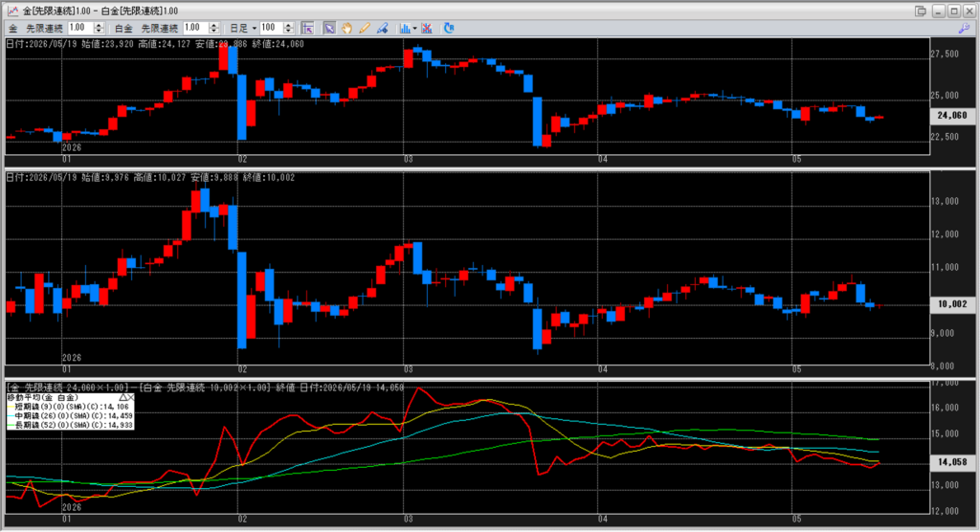Image resolution: width=980 pixels, height=532 pixels.
Task: Select the 先限連続 label next to 白金
Action: (160, 28)
